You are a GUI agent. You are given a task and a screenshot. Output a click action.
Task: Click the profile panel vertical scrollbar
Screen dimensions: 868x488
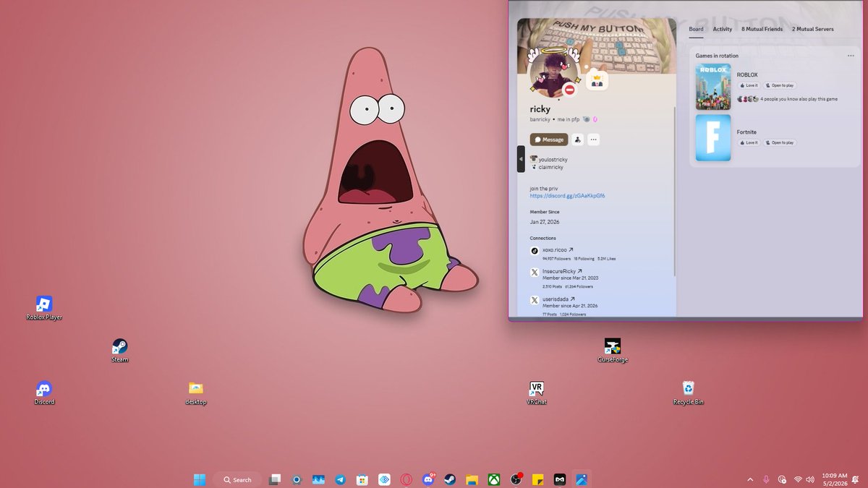point(674,192)
